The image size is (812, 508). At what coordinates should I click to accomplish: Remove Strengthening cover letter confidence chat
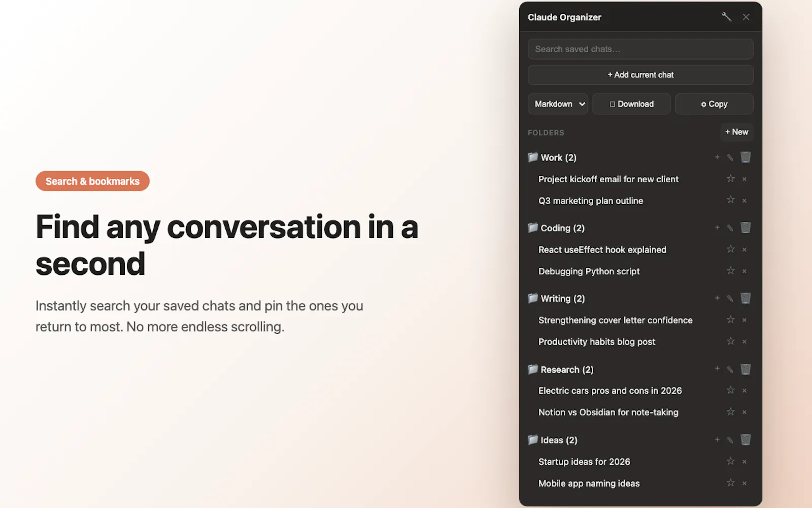(x=745, y=320)
